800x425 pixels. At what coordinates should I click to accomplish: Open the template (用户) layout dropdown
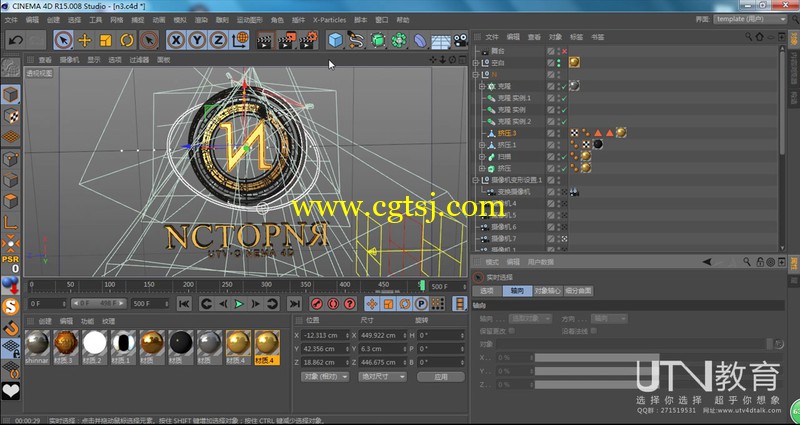(750, 19)
